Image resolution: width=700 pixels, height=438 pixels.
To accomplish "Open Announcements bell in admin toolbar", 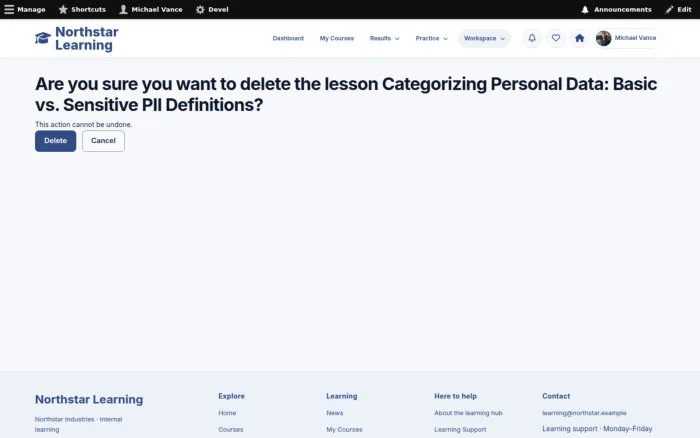I will click(585, 9).
